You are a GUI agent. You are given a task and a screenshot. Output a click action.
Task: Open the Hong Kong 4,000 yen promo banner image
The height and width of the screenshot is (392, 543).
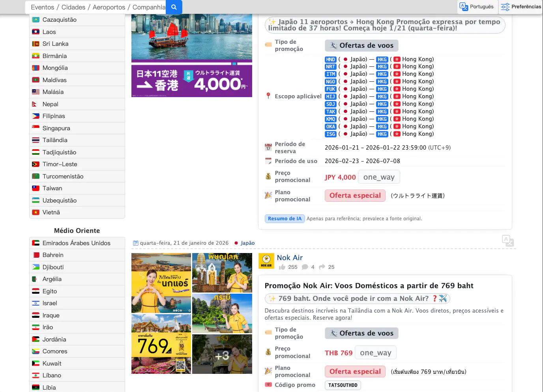click(x=192, y=55)
